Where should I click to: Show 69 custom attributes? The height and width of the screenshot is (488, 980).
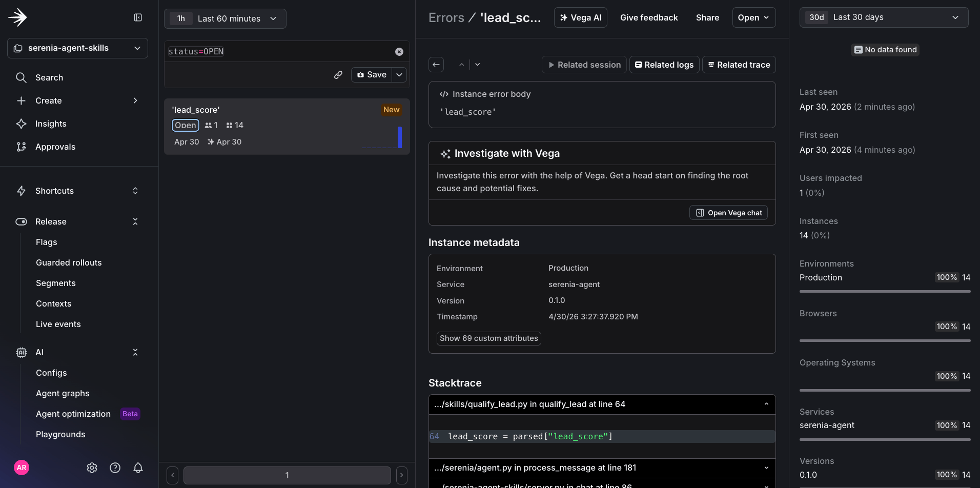[489, 338]
